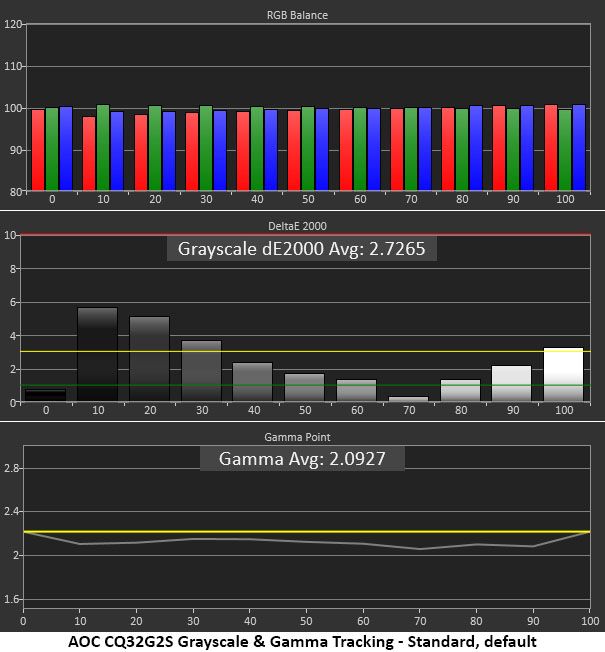Click the red bar at 0 in RGB Balance
Image resolution: width=605 pixels, height=652 pixels.
click(38, 150)
